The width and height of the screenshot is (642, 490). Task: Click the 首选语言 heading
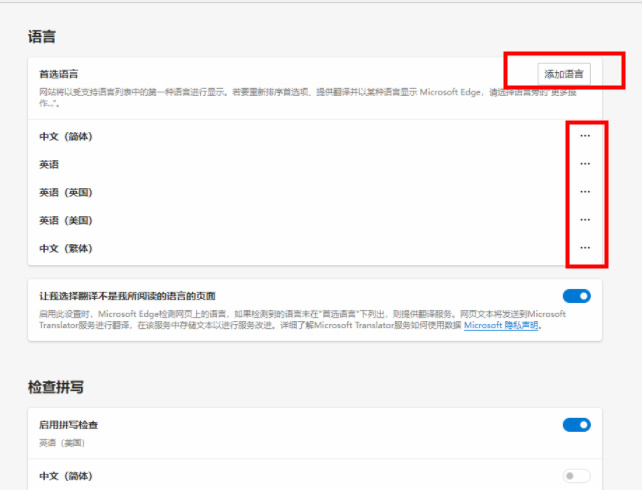point(59,74)
